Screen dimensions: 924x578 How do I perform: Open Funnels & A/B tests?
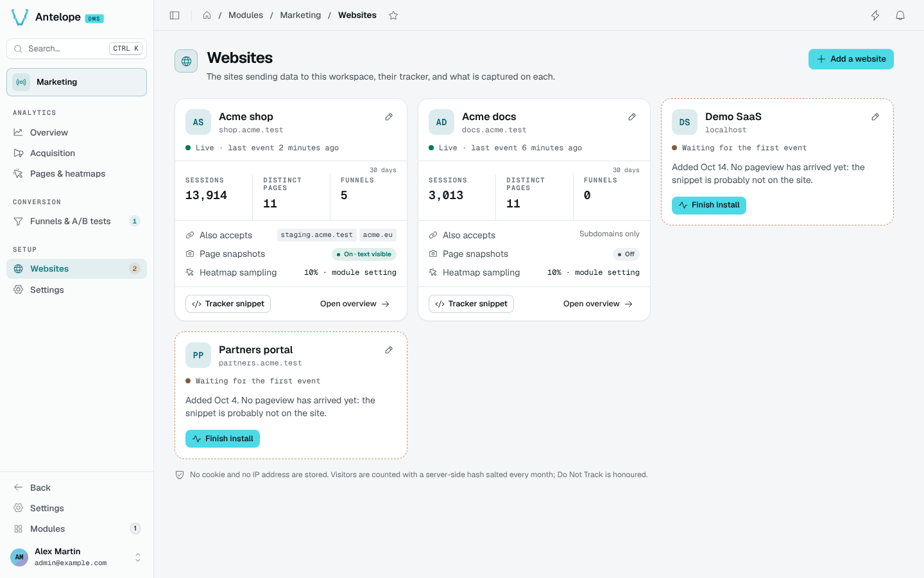76,221
